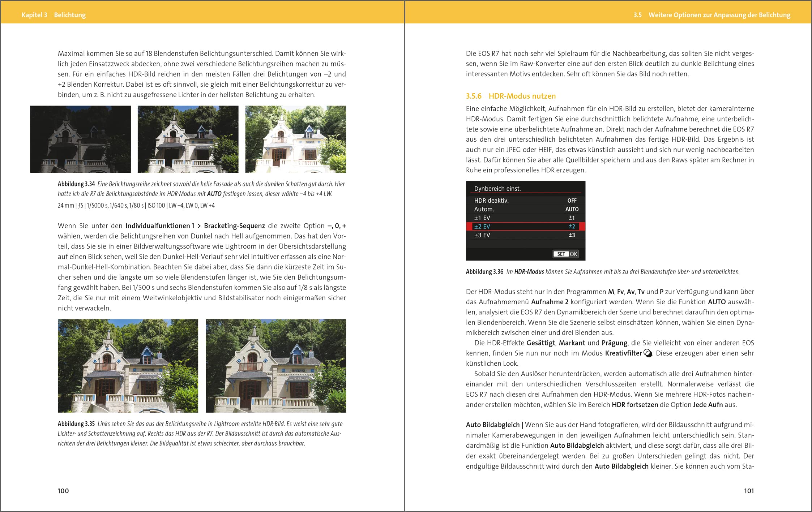The image size is (812, 512).
Task: Click the section heading 3.5.6 HDR-Modus nutzen
Action: click(x=511, y=96)
